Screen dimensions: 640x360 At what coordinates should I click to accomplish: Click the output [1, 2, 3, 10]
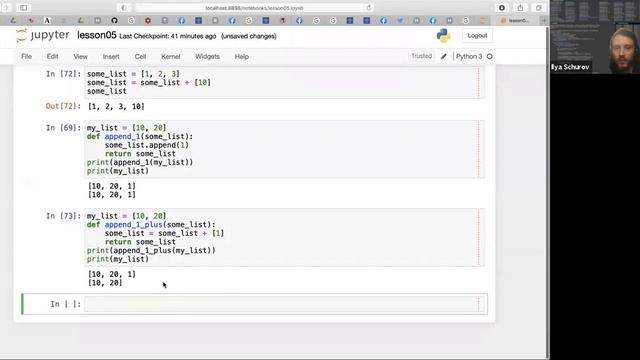[116, 107]
